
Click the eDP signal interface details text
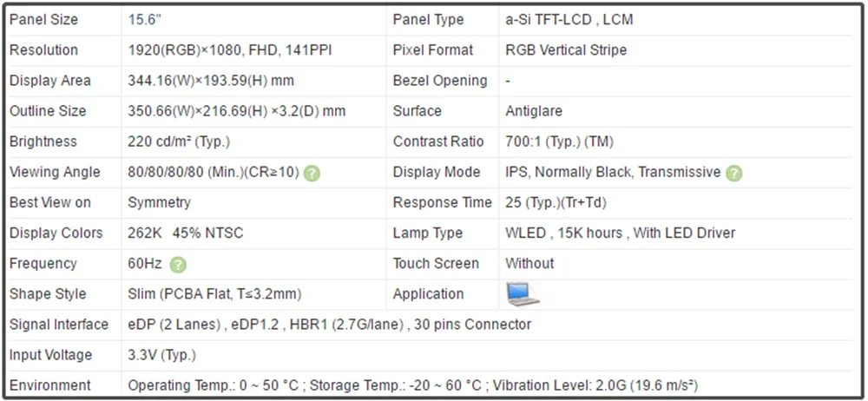point(329,325)
